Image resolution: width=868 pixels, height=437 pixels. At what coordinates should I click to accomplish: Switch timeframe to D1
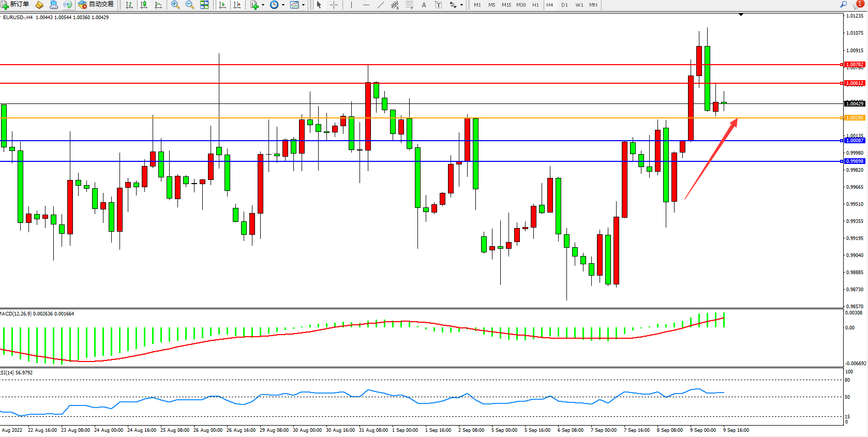click(564, 5)
